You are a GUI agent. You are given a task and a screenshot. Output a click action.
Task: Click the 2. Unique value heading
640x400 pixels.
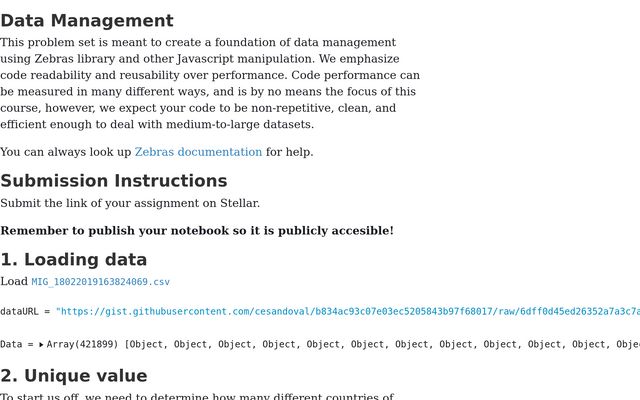[x=73, y=376]
